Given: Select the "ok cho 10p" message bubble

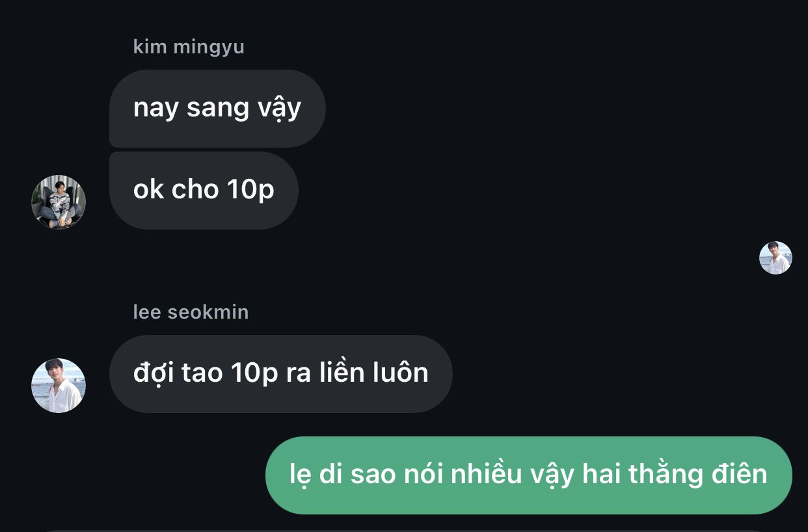Looking at the screenshot, I should pyautogui.click(x=204, y=191).
